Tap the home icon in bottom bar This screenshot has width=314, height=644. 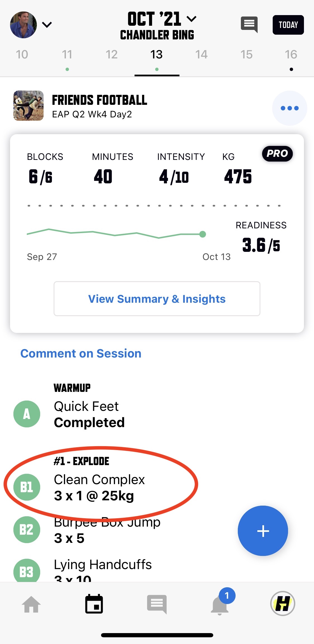[31, 604]
